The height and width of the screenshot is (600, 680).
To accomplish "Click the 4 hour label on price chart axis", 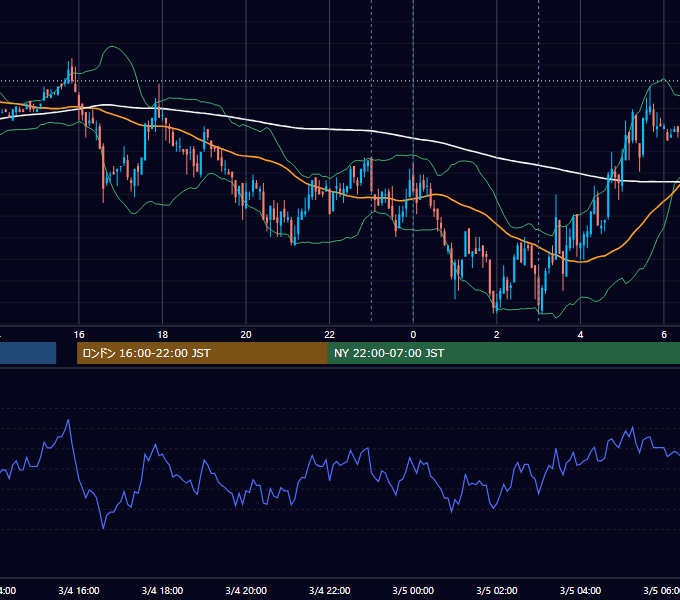I will [x=580, y=335].
